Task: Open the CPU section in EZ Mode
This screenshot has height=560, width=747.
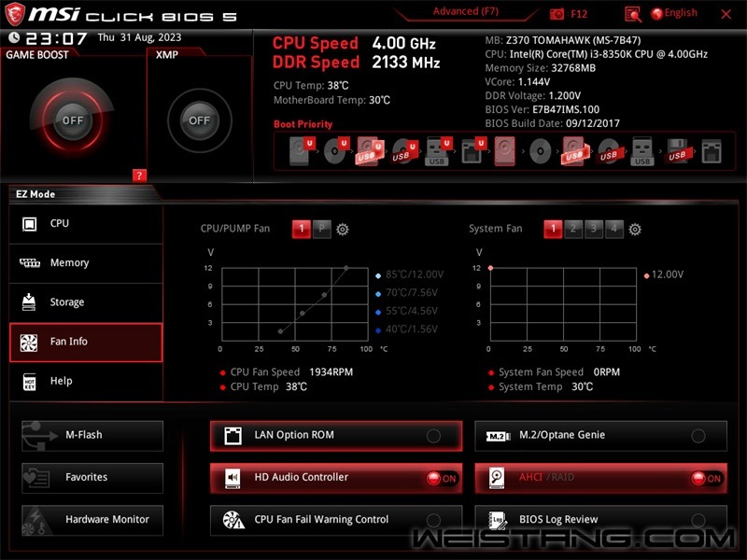Action: click(x=86, y=224)
